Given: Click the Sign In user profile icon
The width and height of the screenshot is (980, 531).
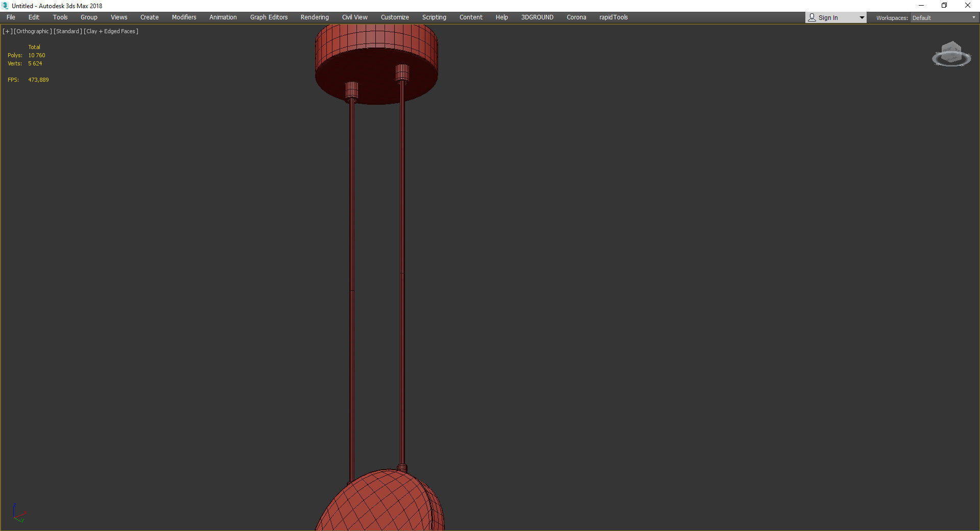Looking at the screenshot, I should click(812, 17).
